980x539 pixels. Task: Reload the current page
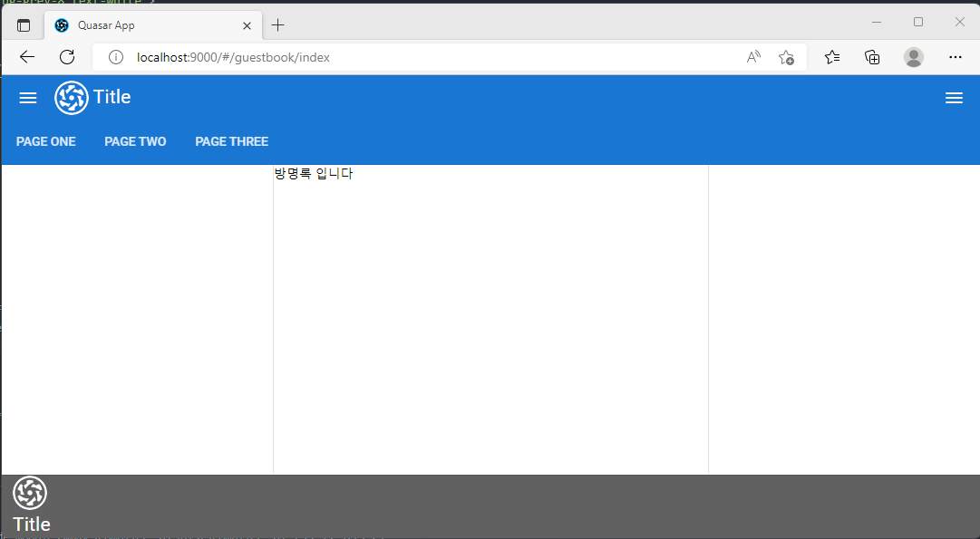(67, 57)
